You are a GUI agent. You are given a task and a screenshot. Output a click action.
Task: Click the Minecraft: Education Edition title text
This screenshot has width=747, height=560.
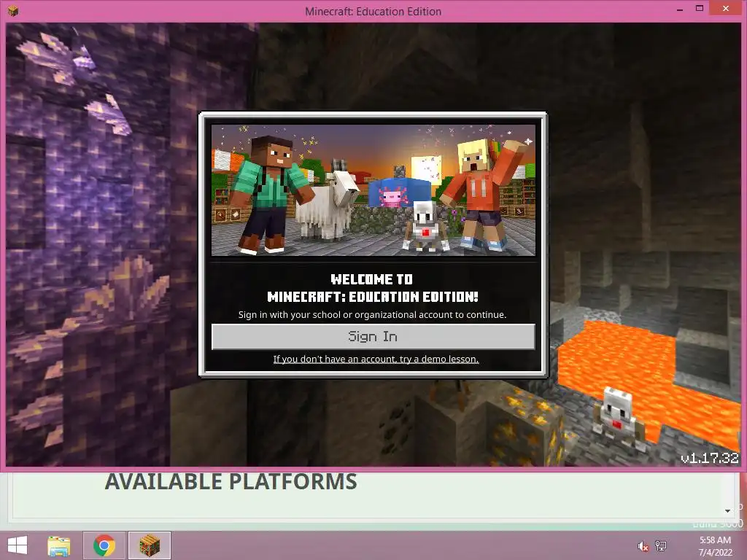click(x=373, y=12)
